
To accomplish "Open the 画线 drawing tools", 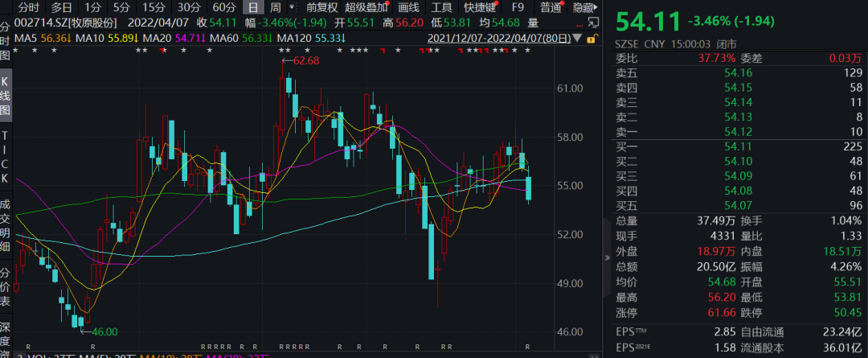I will (x=409, y=7).
